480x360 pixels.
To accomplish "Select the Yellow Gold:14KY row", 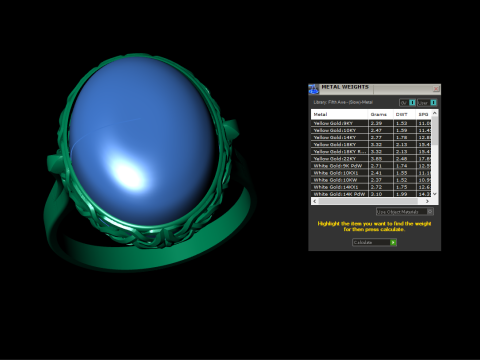I will (x=371, y=137).
